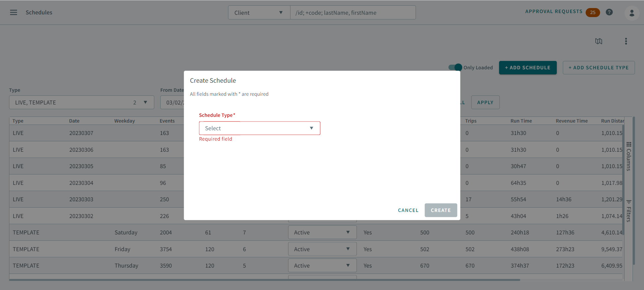The width and height of the screenshot is (644, 290).
Task: Sort by the Weekday column header
Action: 124,121
